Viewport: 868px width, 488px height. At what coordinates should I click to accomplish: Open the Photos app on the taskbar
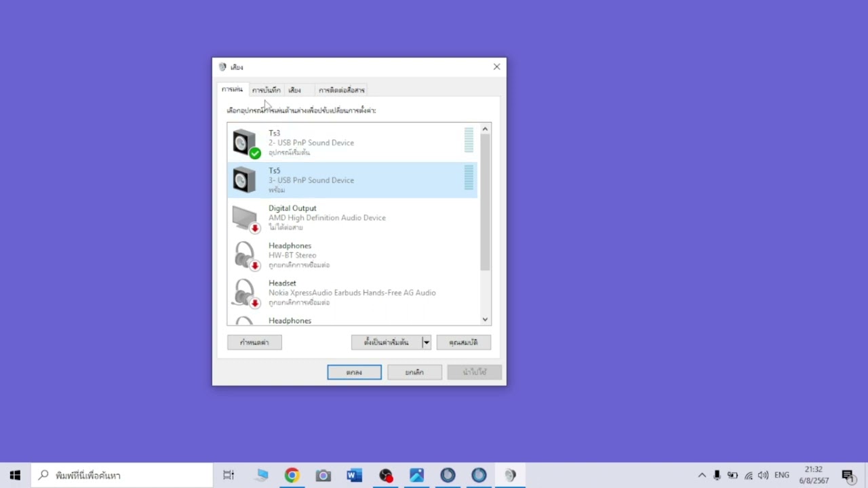[416, 475]
